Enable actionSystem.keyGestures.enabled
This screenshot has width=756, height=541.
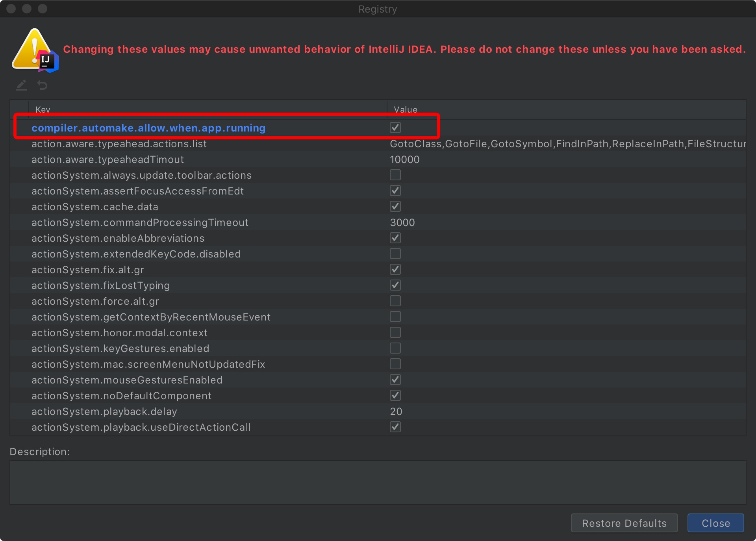tap(395, 348)
